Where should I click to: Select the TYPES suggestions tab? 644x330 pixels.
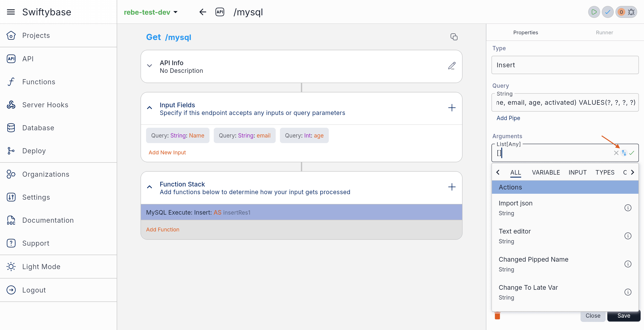tap(605, 172)
